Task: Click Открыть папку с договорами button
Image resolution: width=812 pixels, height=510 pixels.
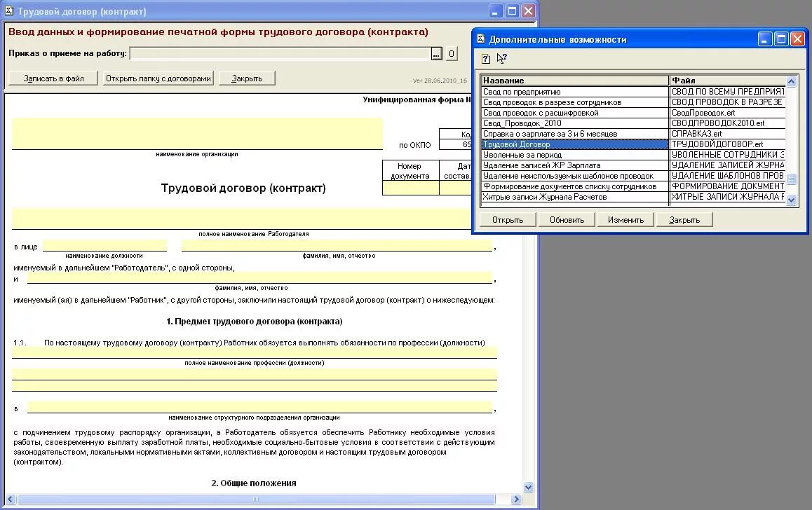Action: click(158, 78)
